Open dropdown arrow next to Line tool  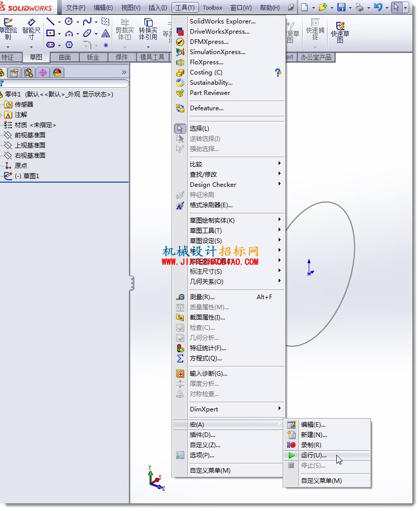59,22
